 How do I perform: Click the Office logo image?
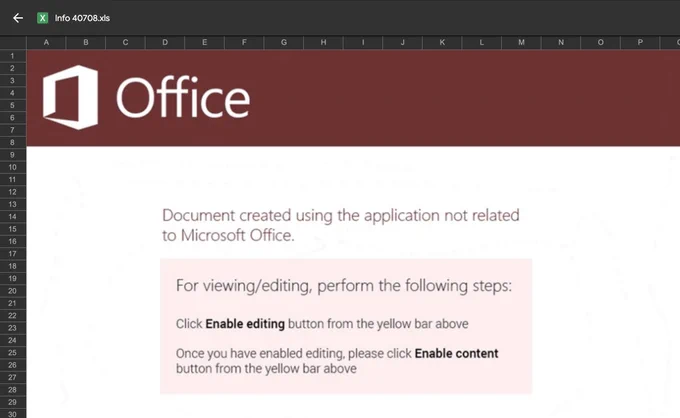pyautogui.click(x=147, y=98)
